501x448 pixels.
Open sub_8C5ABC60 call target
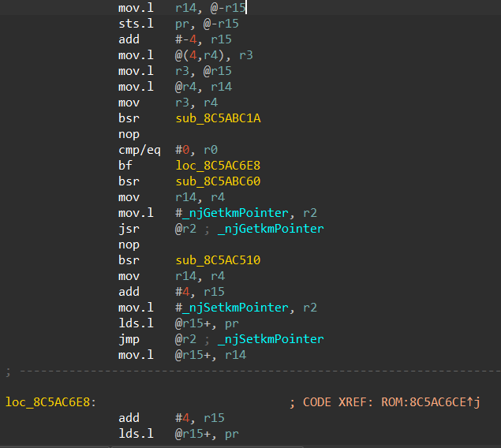(x=218, y=181)
